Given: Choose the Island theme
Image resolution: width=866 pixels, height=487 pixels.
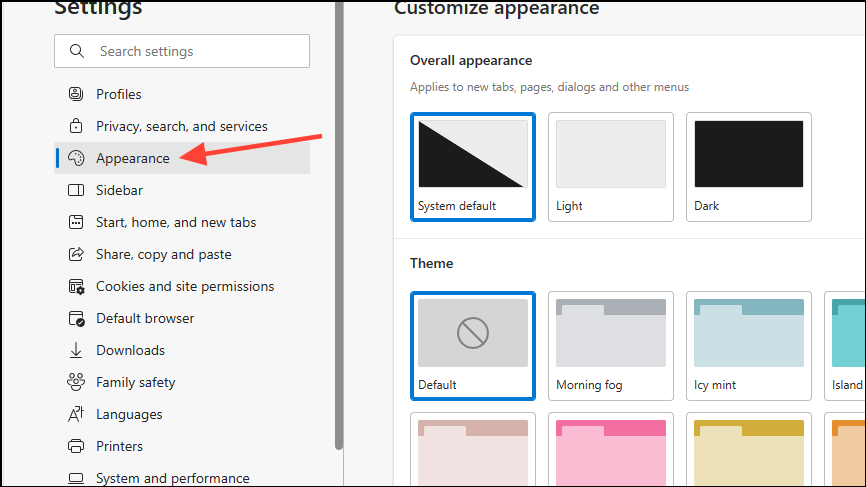Looking at the screenshot, I should pyautogui.click(x=845, y=346).
